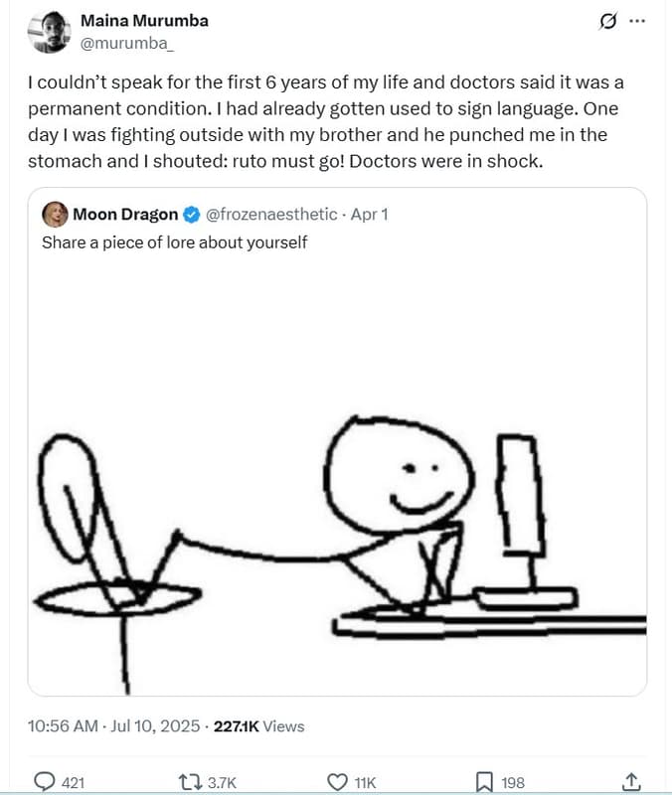Open the quoted post about sharing lore

175,242
